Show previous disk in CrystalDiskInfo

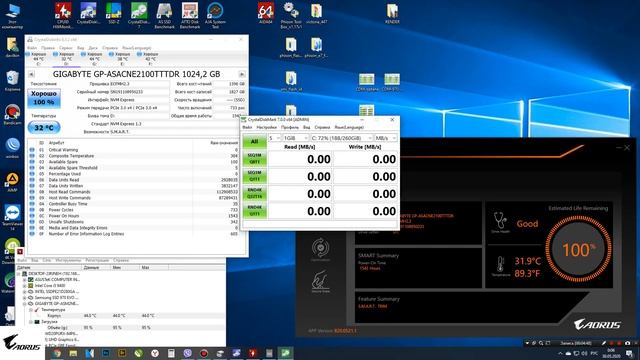[x=31, y=74]
